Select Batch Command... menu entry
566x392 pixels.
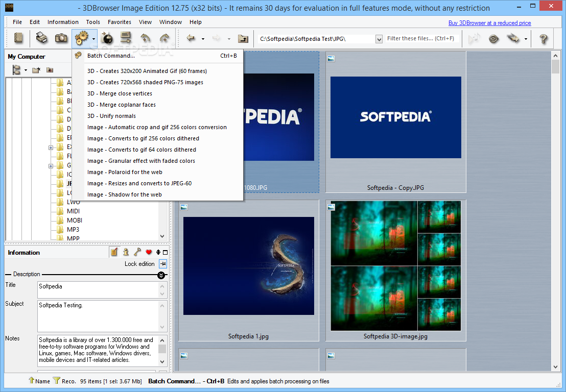(x=158, y=56)
